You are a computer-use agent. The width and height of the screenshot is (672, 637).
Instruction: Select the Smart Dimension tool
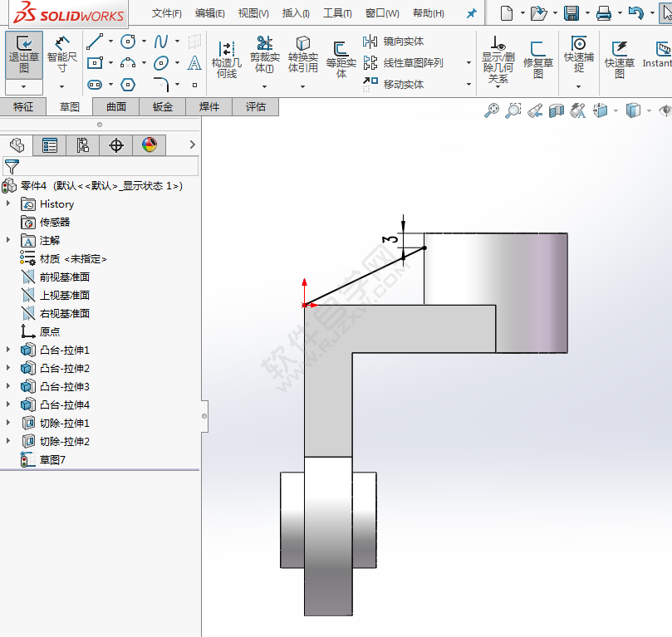click(62, 54)
